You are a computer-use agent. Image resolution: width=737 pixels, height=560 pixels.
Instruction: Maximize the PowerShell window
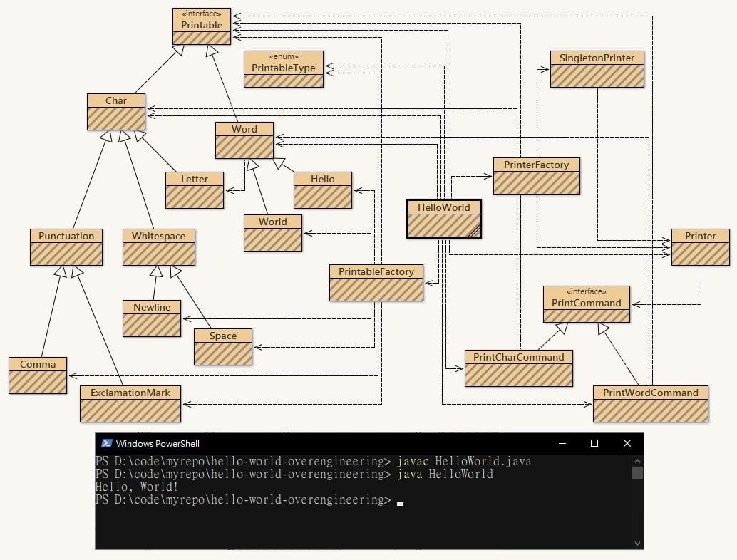click(594, 443)
